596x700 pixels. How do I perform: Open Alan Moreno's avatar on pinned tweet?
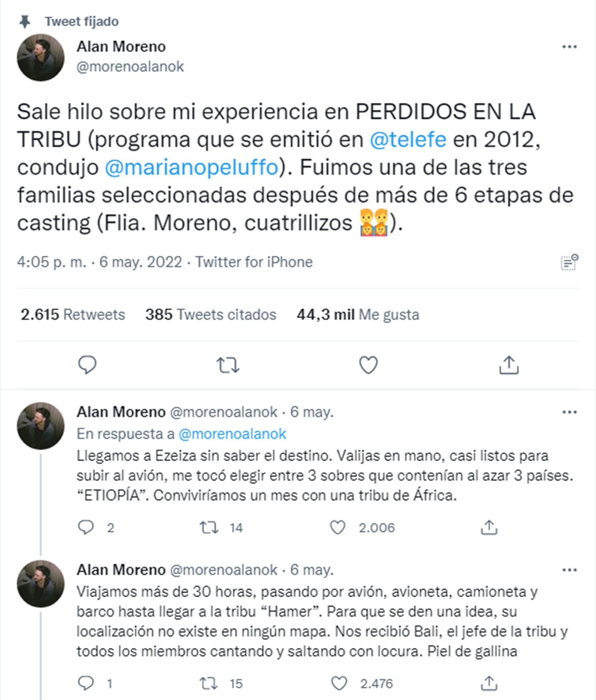pyautogui.click(x=41, y=57)
